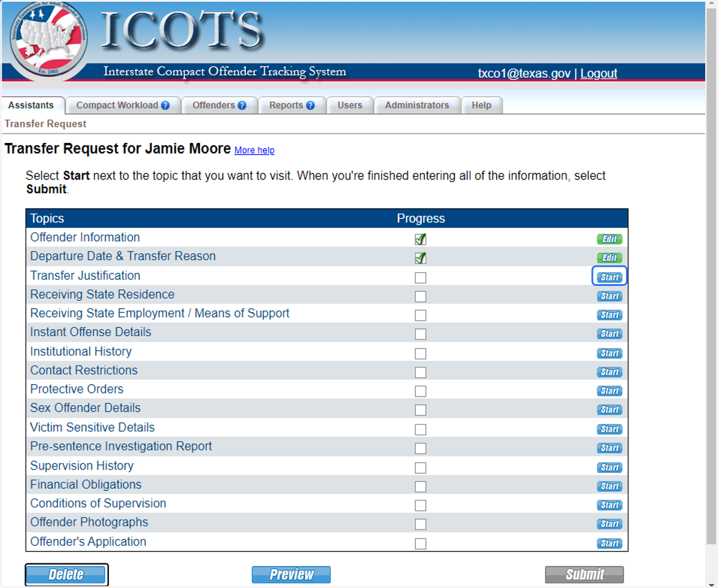Click the Transfer Justification topic name

[85, 276]
